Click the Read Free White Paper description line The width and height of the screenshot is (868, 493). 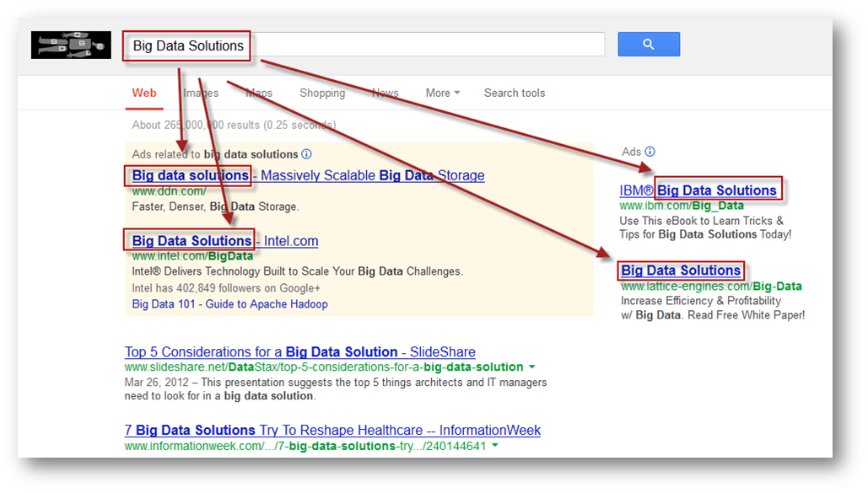pos(713,315)
